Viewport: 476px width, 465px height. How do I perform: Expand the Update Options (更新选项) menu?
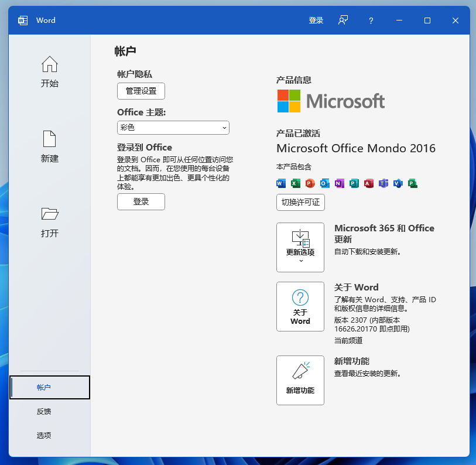300,247
